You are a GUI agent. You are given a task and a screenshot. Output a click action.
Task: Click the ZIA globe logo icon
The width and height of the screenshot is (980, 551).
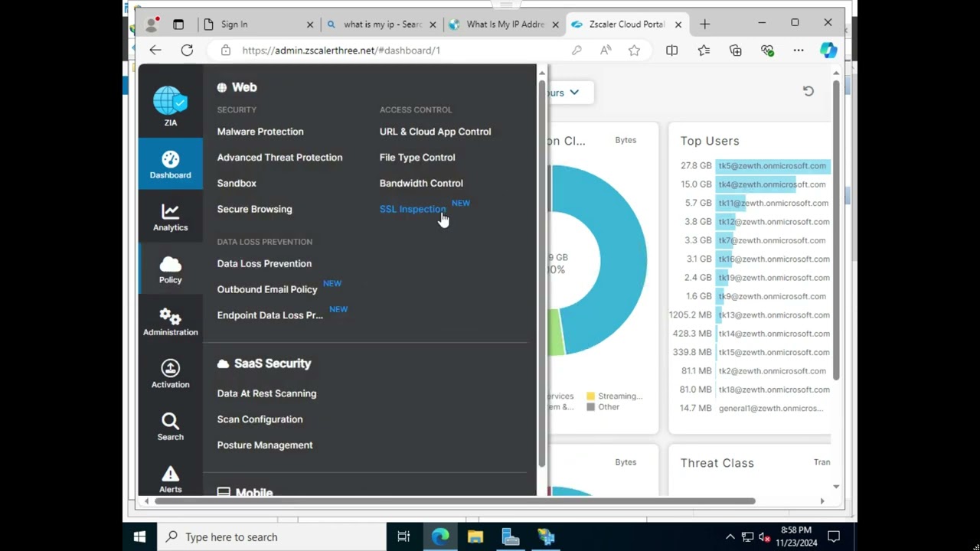[x=170, y=101]
